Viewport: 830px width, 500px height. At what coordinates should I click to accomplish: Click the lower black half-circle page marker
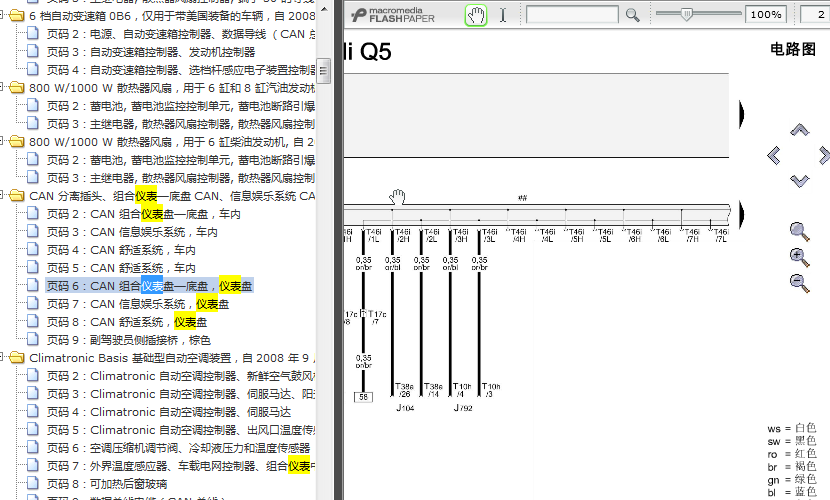(742, 214)
